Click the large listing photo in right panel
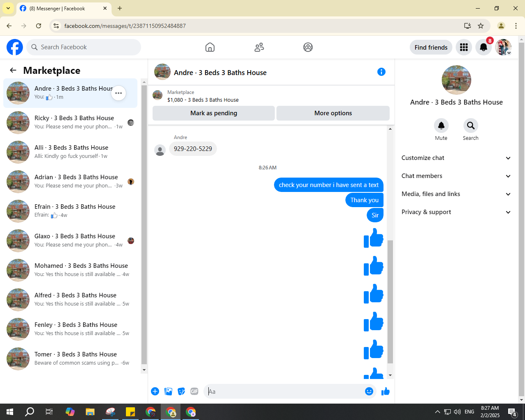Viewport: 525px width, 420px height. [x=457, y=80]
